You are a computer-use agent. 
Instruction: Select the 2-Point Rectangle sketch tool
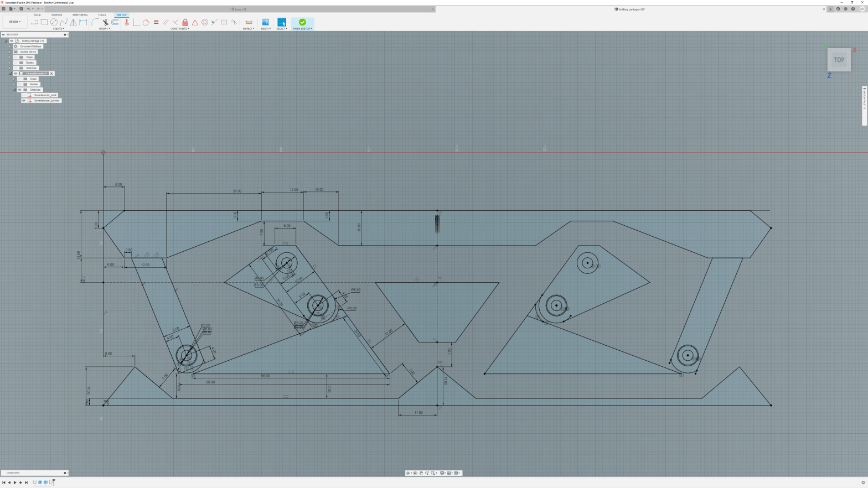[x=44, y=22]
